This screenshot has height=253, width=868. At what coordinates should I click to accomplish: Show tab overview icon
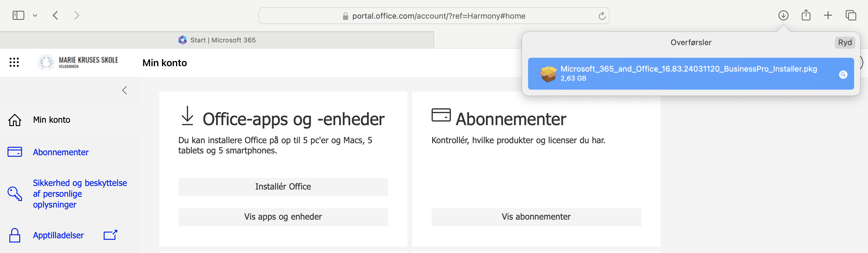point(851,15)
